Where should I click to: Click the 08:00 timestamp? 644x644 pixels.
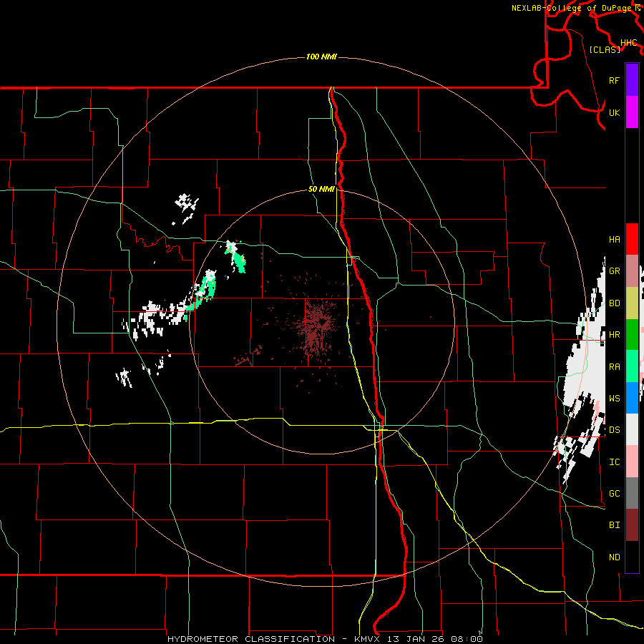coord(467,639)
